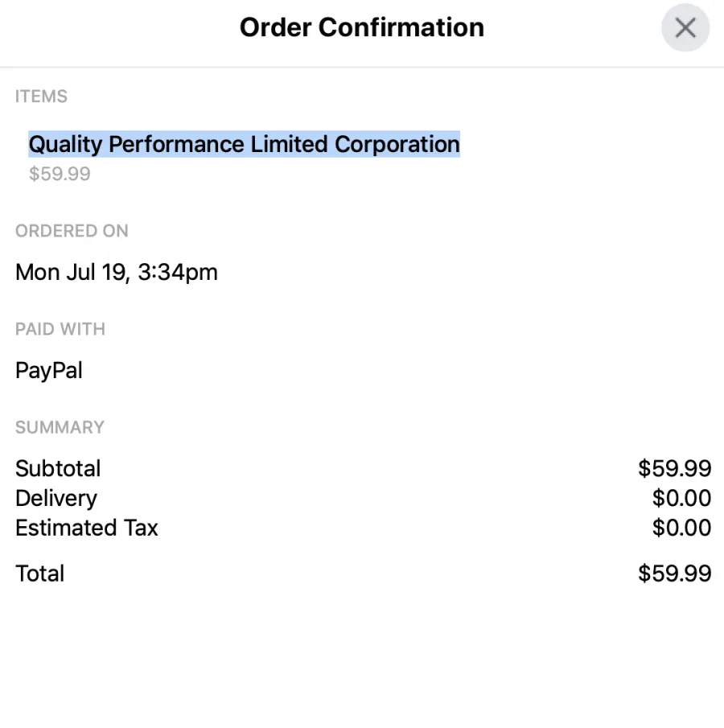Click the word Corporation in highlighted item
Screen dimensions: 724x728
397,144
